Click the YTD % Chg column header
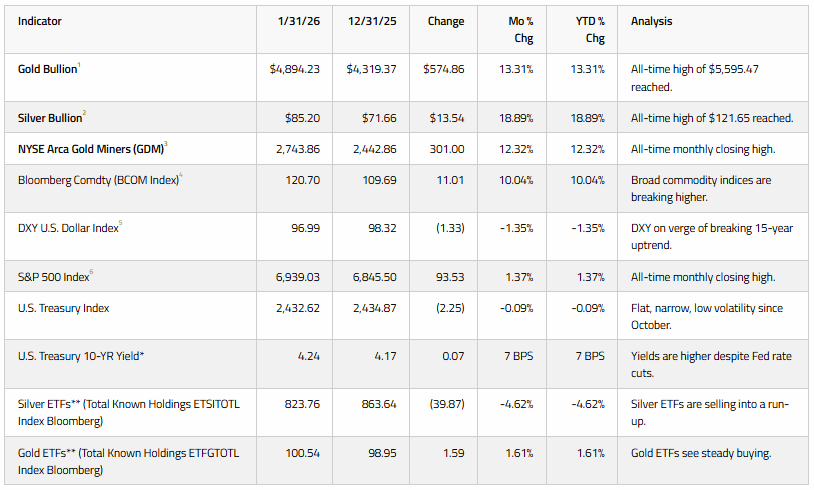Viewport: 814px width, 490px height. coord(590,30)
